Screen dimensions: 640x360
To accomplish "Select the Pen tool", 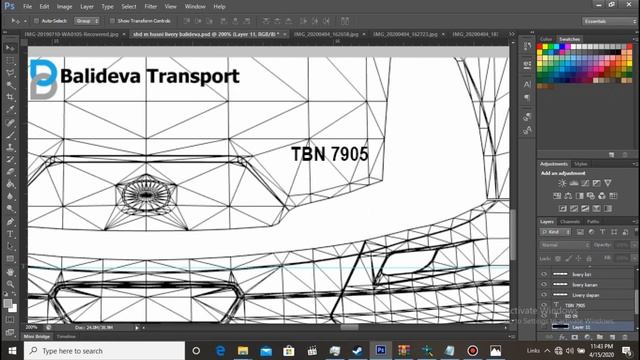I will 10,222.
